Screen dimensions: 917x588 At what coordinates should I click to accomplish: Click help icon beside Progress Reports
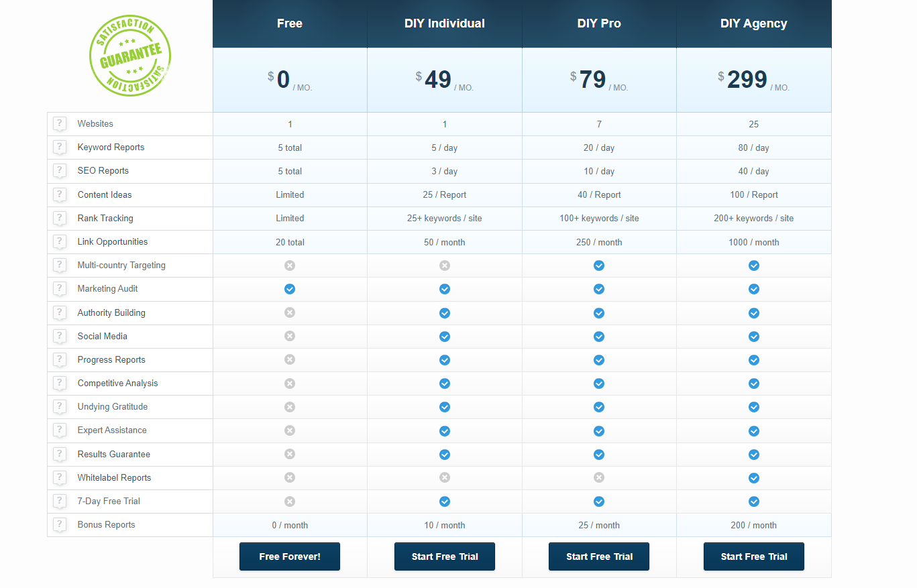[x=60, y=360]
